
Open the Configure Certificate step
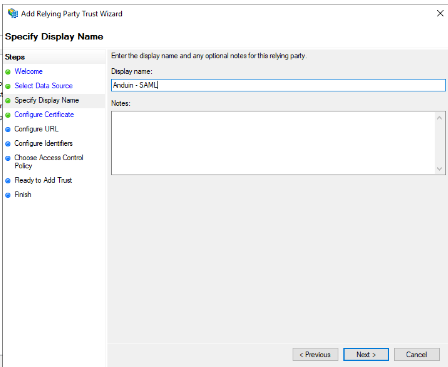(x=44, y=114)
